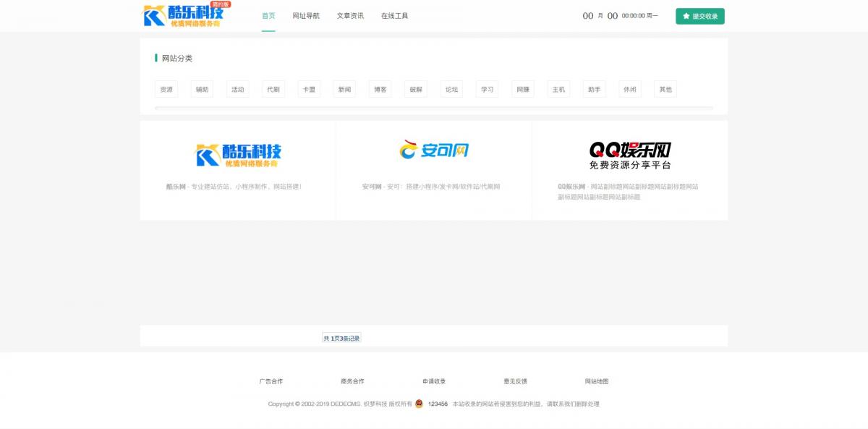The width and height of the screenshot is (868, 429).
Task: Open the 安司网 site card logo
Action: [x=434, y=150]
